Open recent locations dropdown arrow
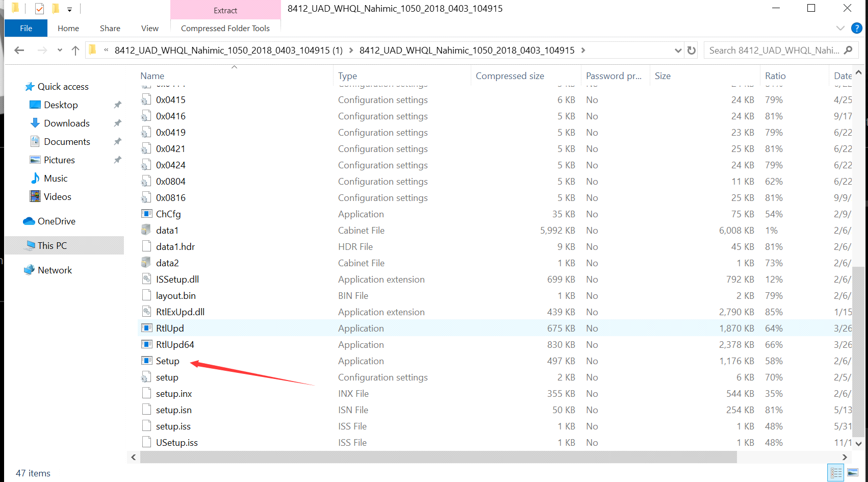This screenshot has width=868, height=482. pos(60,50)
